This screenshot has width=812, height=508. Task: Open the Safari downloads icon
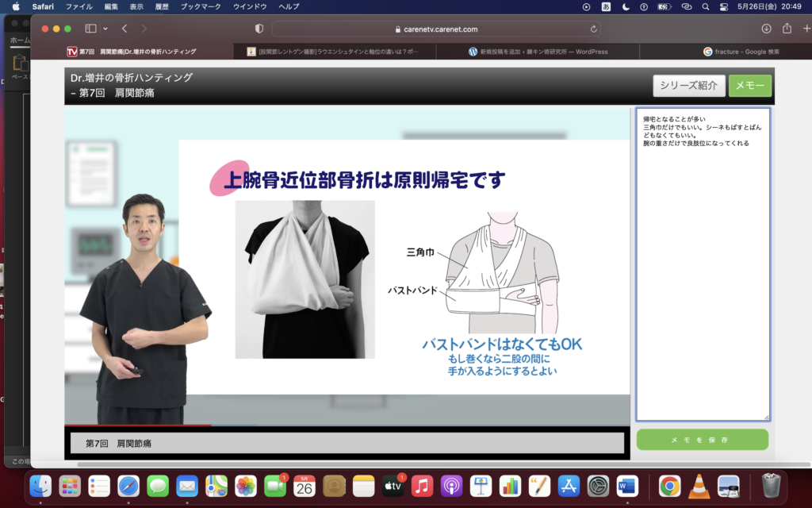click(x=766, y=29)
